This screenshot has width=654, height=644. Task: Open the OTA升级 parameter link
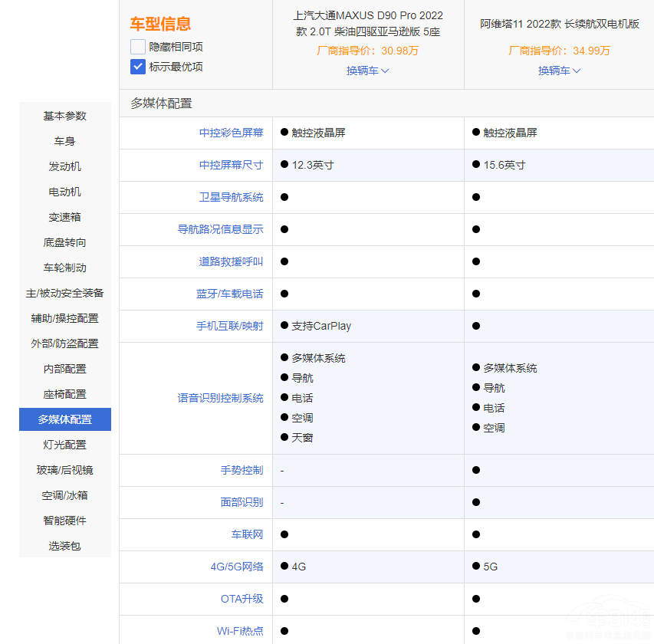[x=242, y=599]
